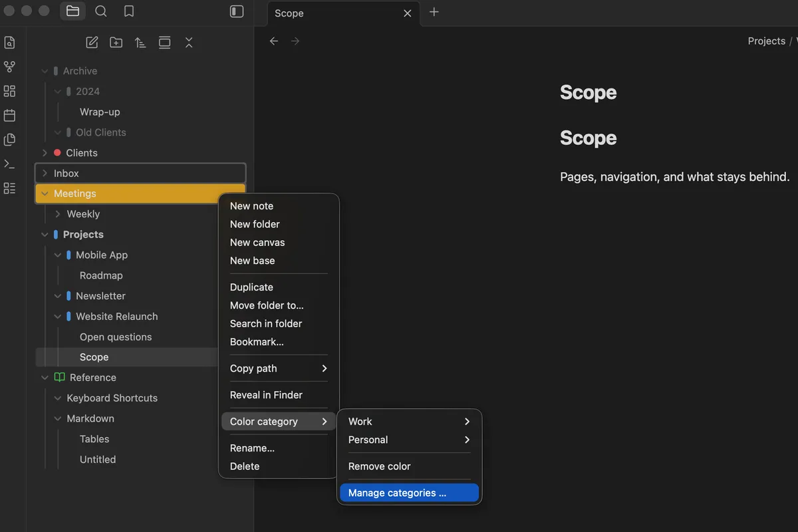Select the Scope tab
This screenshot has height=532, width=798.
tap(342, 13)
